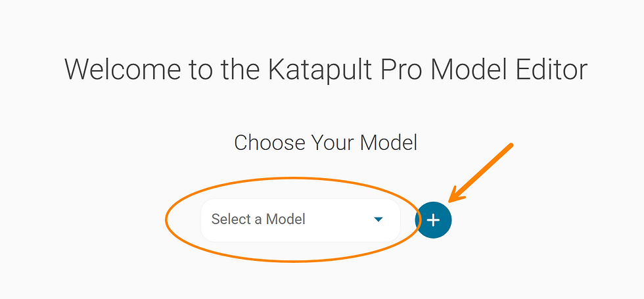Click the 'Select a Model' placeholder text

258,219
